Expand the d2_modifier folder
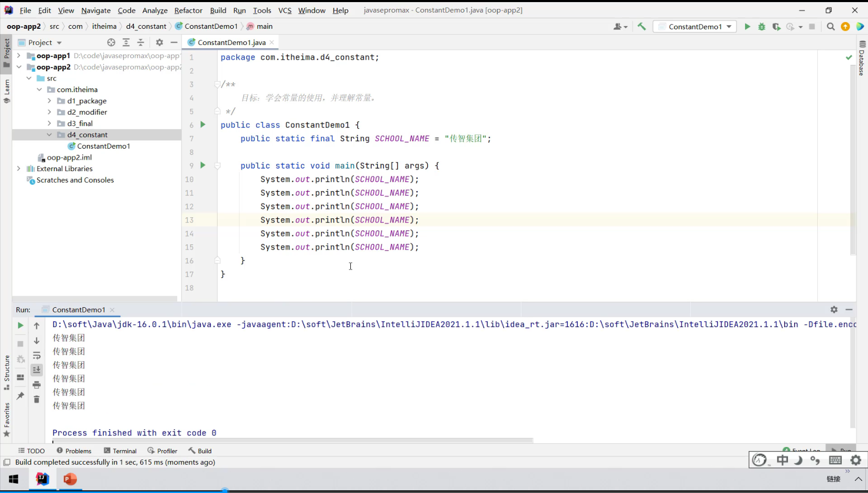This screenshot has width=868, height=493. pos(49,112)
